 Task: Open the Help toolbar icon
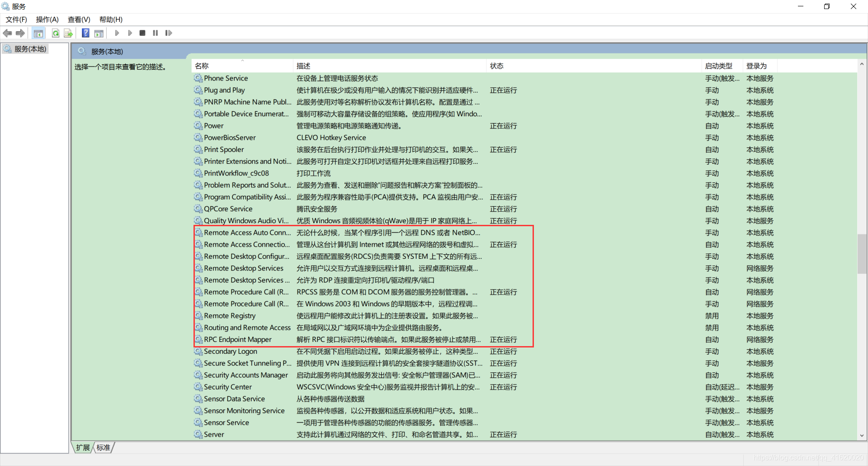tap(85, 33)
